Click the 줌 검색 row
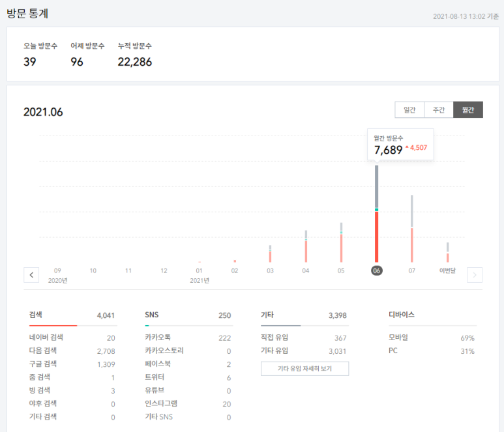Screen dimensions: 504x432 click(72, 377)
